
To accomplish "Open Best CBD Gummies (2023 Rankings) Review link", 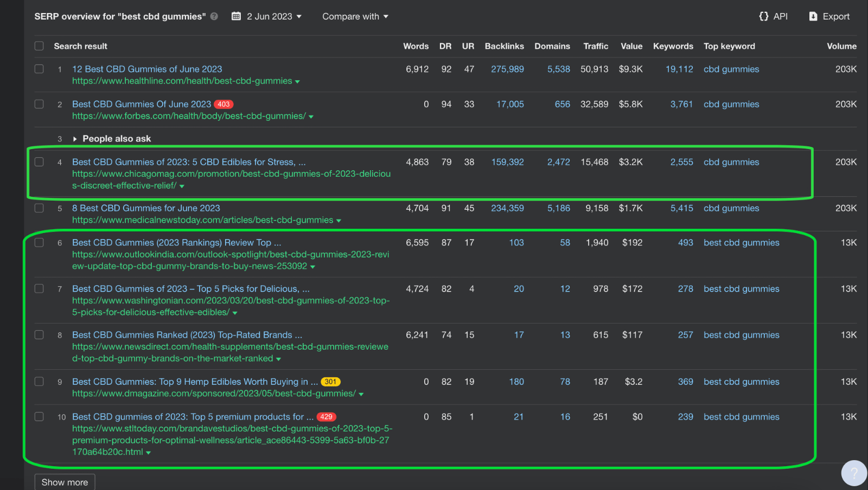I will click(x=176, y=243).
